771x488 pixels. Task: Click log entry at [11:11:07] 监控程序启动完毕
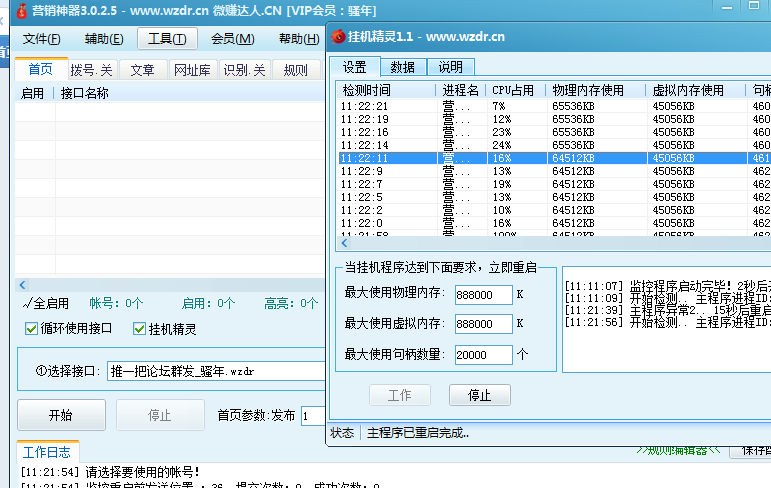667,286
